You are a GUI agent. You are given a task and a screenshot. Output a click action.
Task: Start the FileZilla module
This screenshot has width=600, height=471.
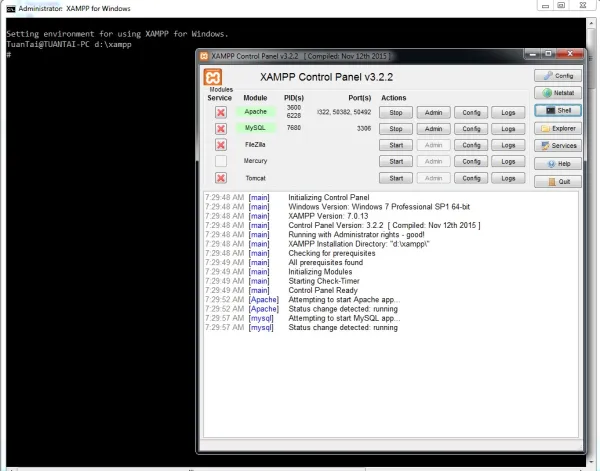click(x=396, y=145)
